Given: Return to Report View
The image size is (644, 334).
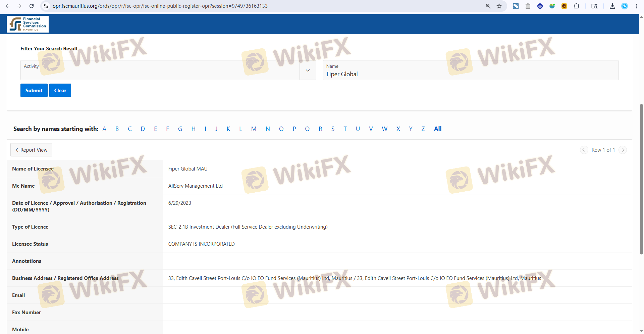Looking at the screenshot, I should (x=31, y=150).
